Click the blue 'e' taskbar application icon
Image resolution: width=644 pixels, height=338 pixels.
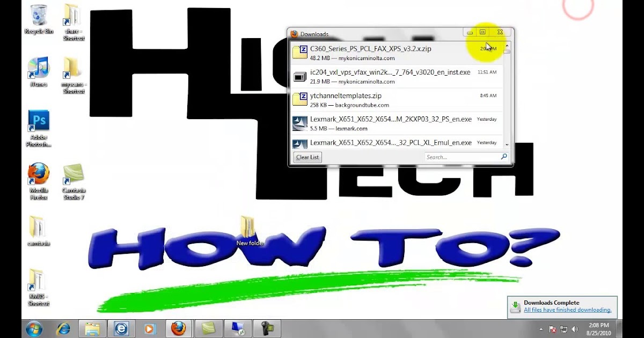coord(121,328)
